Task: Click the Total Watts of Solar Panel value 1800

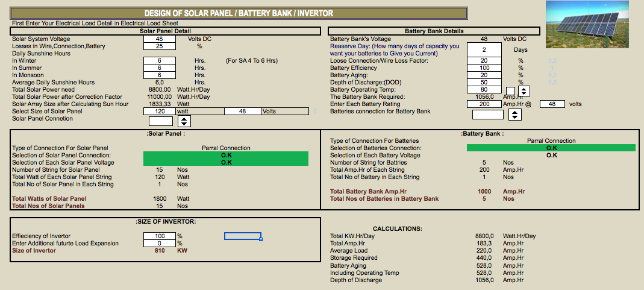Action: (x=160, y=198)
